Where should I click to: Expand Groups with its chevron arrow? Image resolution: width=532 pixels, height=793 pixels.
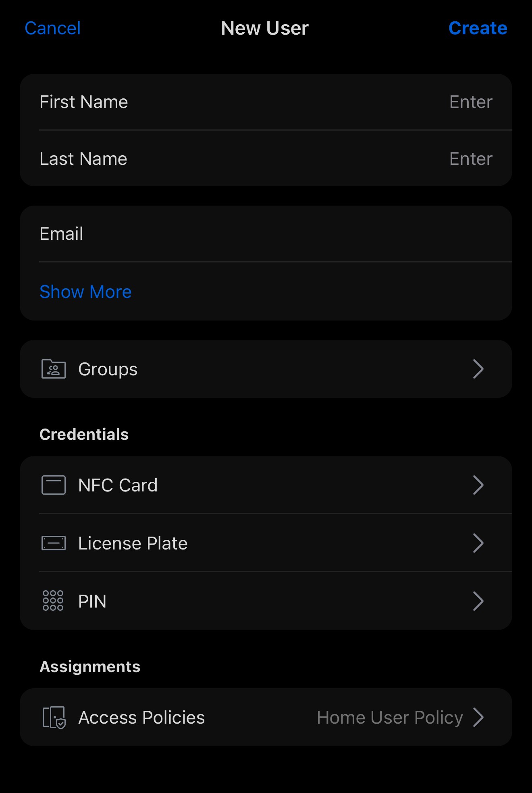478,369
